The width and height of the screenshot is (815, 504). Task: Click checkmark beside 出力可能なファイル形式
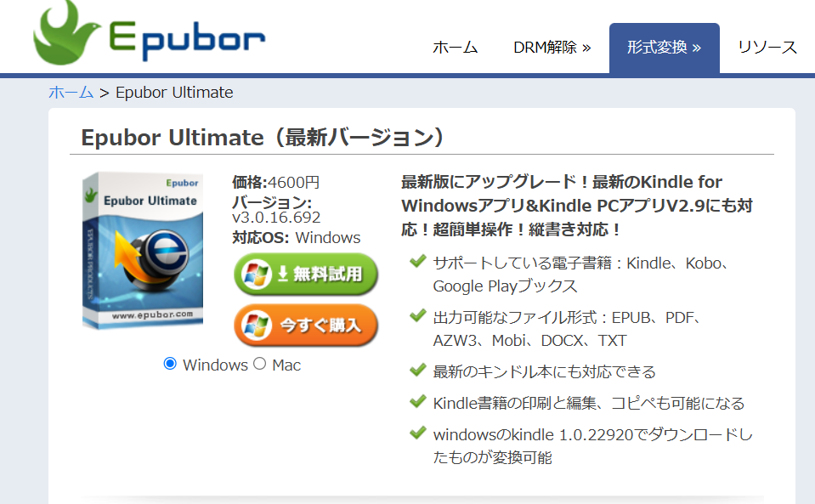pos(418,315)
